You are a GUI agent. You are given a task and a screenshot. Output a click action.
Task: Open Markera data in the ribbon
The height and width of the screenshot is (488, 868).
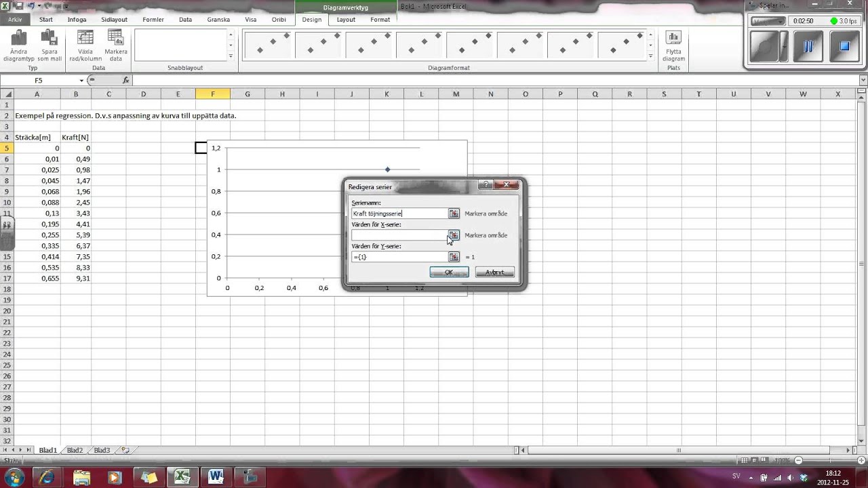pos(116,45)
